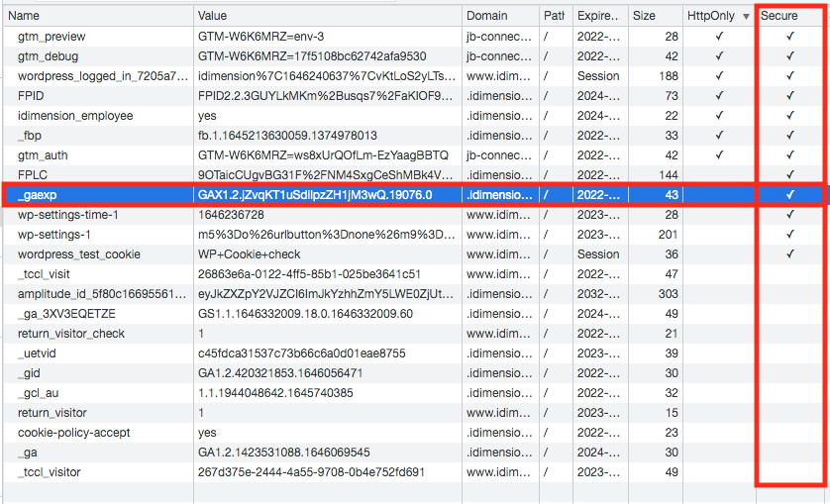This screenshot has height=504, width=830.
Task: Click the size 303 of amplitude_id
Action: tap(668, 294)
